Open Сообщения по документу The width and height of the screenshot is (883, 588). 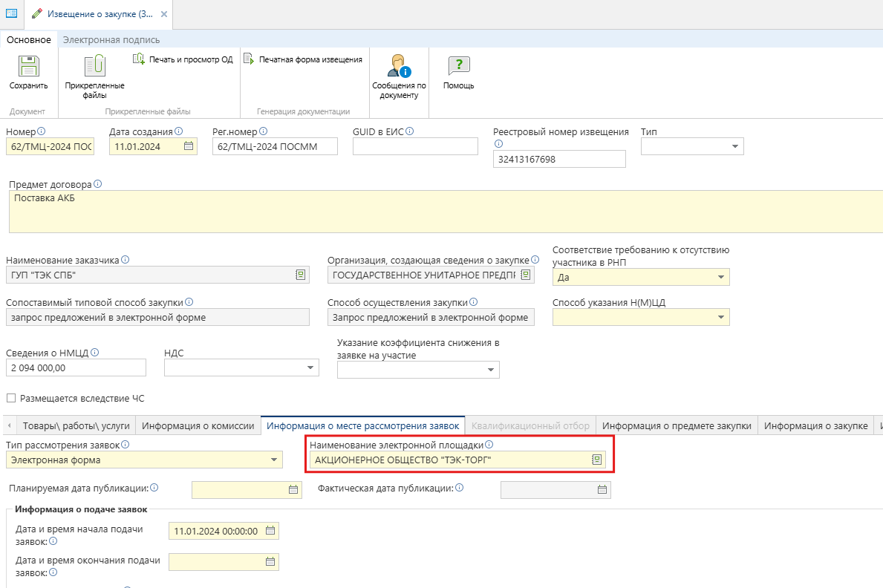[399, 77]
